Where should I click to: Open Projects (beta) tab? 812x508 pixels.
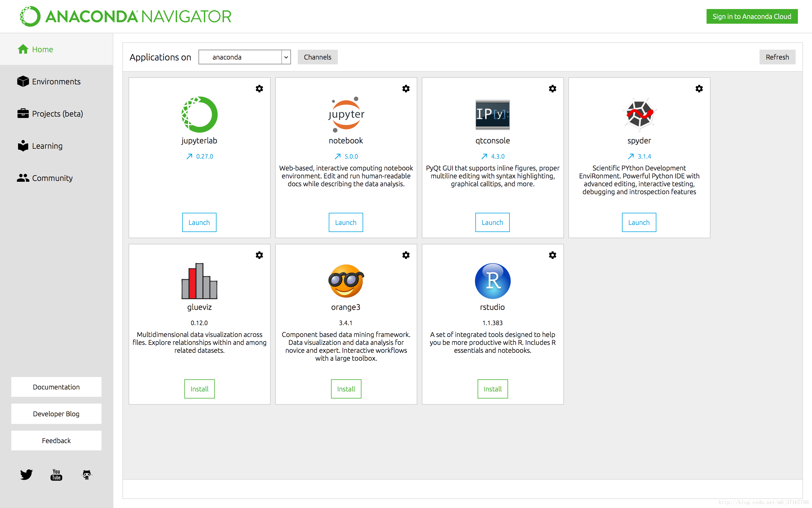[56, 113]
